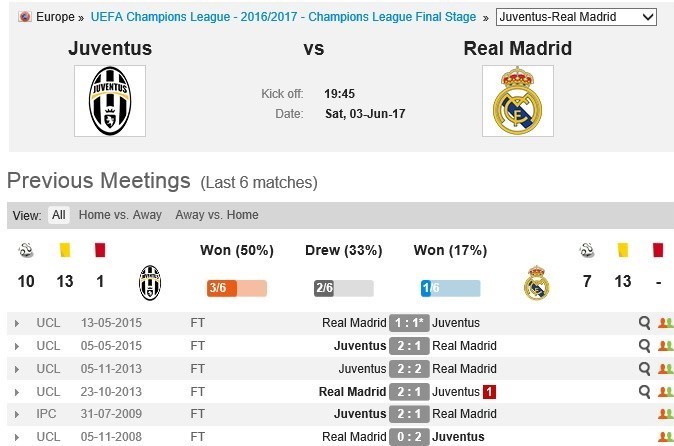
Task: Click the Juventus club crest logo
Action: click(x=110, y=101)
